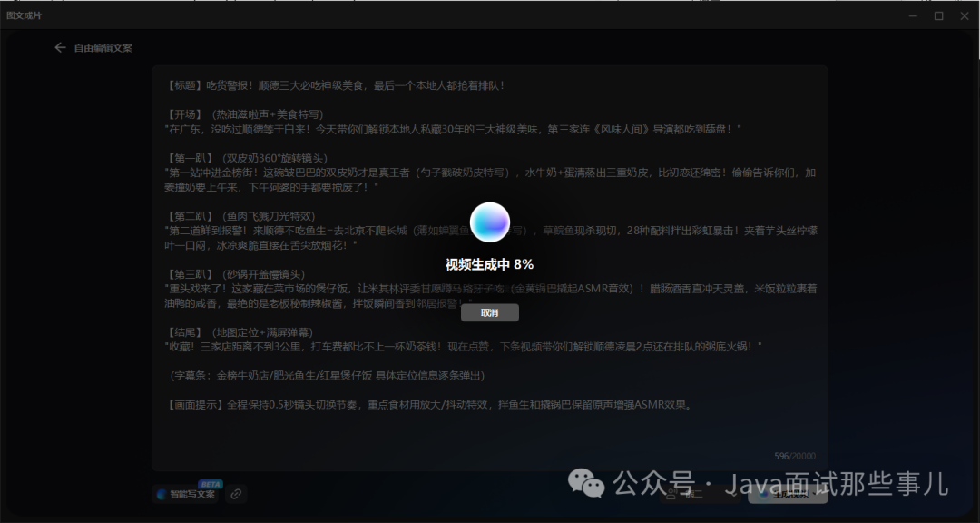Screen dimensions: 980x523
Task: Open the 智能写文案 BETA feature
Action: click(186, 494)
